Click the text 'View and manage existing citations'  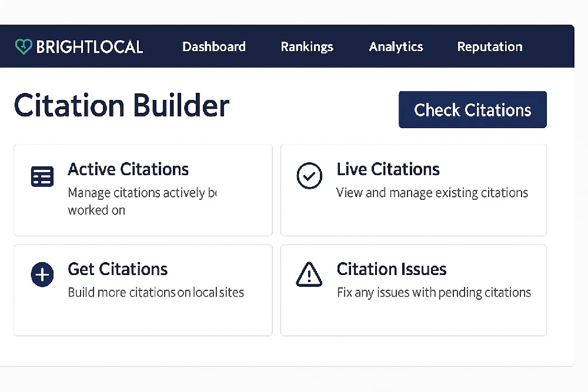432,193
